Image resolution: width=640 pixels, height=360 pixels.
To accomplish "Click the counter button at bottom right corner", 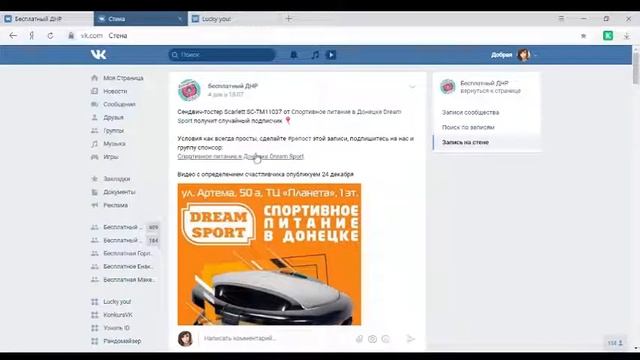I will pos(615,343).
